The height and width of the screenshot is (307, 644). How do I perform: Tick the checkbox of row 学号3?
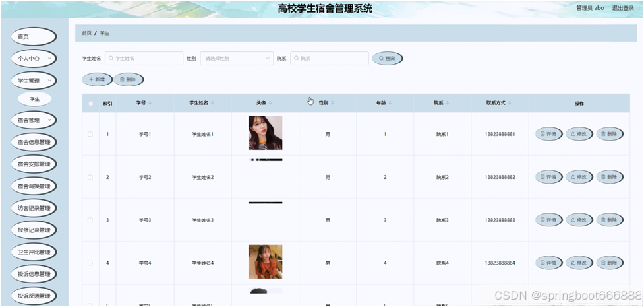point(90,220)
